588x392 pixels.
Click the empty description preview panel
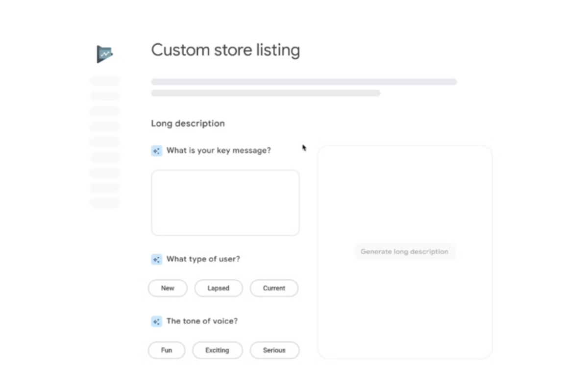click(x=405, y=196)
